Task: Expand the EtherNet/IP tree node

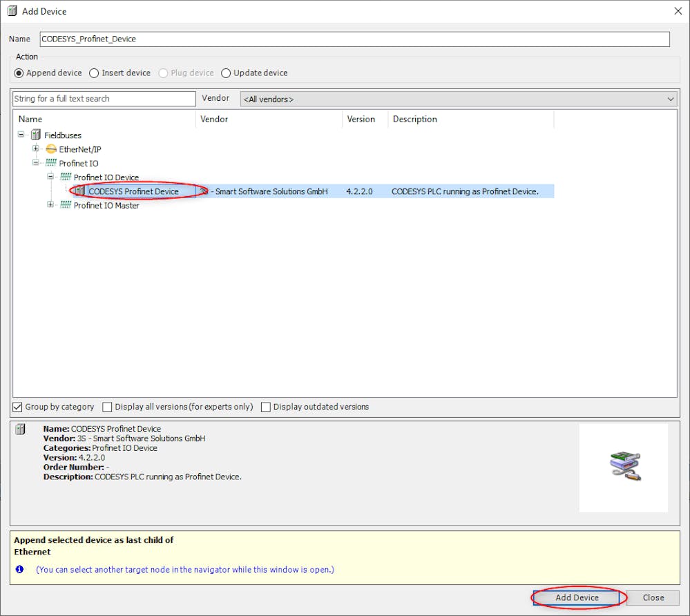Action: [36, 148]
